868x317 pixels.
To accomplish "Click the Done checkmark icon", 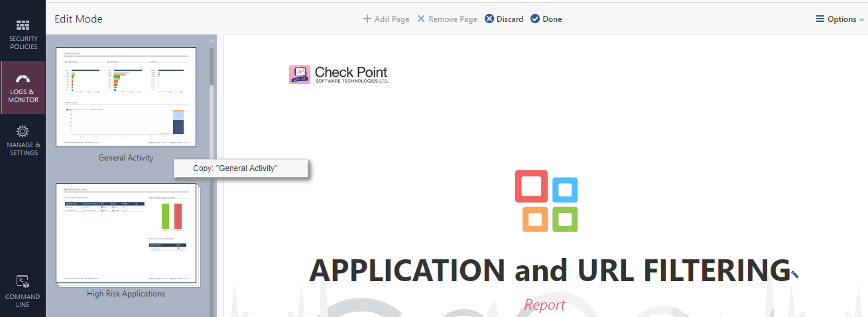I will 535,19.
